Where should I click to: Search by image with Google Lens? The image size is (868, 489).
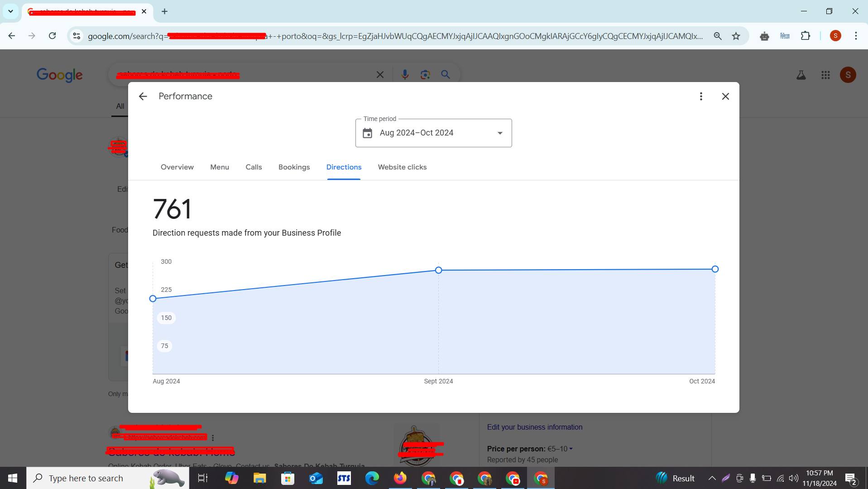coord(425,75)
